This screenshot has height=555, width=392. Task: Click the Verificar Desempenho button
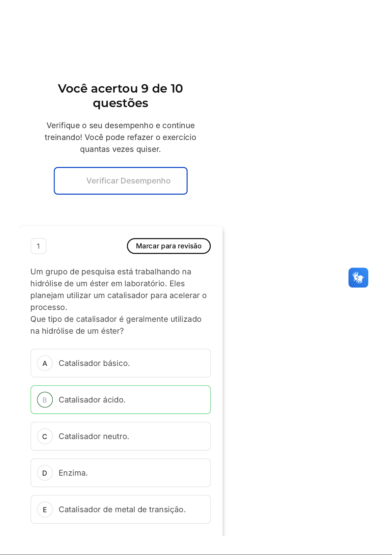[x=120, y=181]
